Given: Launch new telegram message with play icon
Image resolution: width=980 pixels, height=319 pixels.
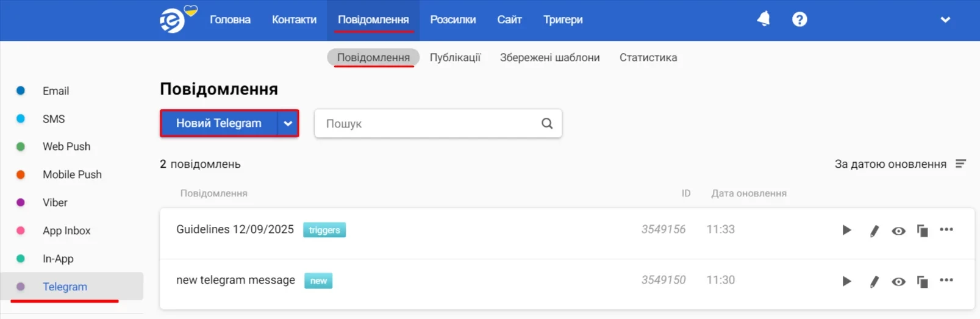Looking at the screenshot, I should coord(846,281).
